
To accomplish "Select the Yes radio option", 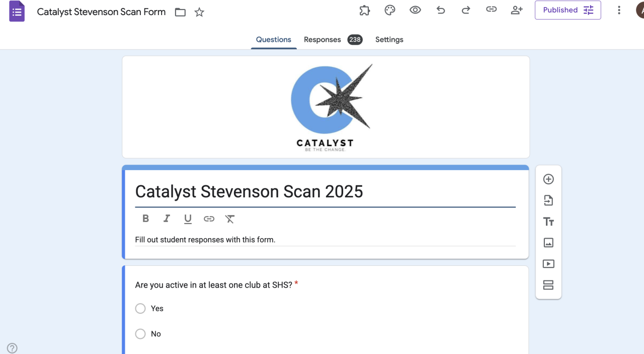I will (140, 309).
